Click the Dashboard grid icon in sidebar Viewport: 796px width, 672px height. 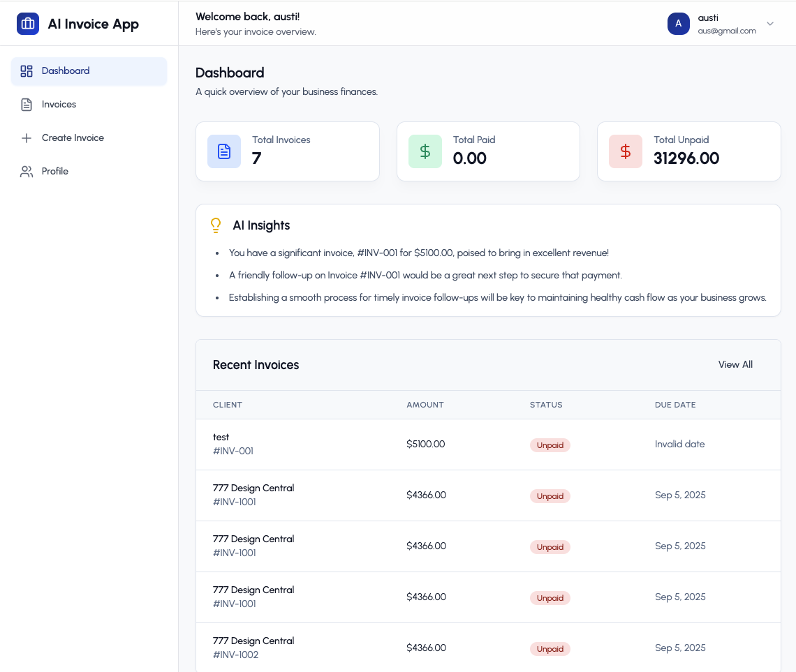pos(27,71)
